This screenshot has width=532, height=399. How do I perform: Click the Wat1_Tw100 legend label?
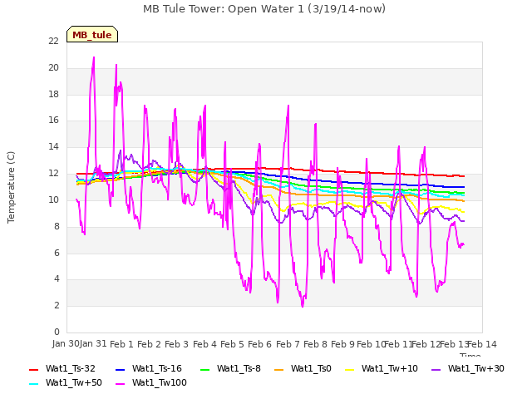click(160, 382)
